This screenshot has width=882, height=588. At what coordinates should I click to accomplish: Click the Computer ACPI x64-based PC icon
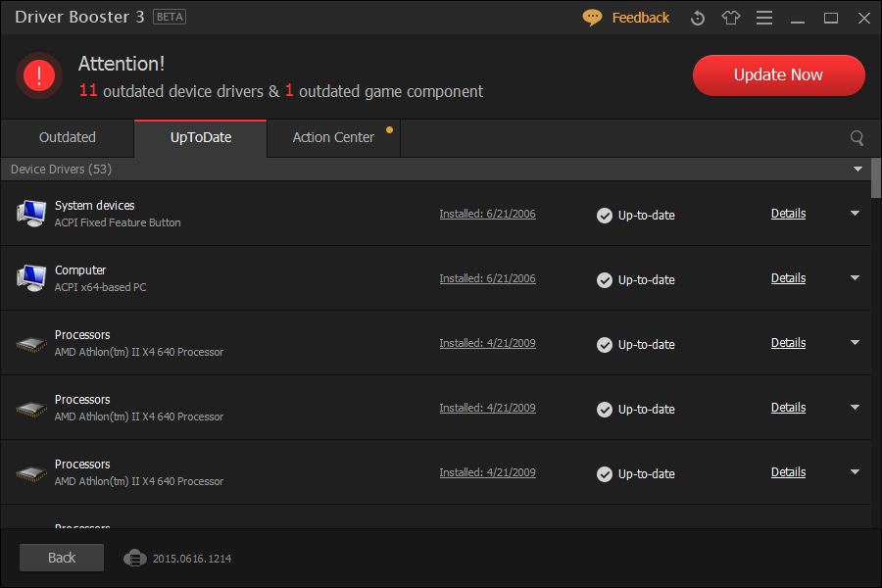[x=31, y=277]
